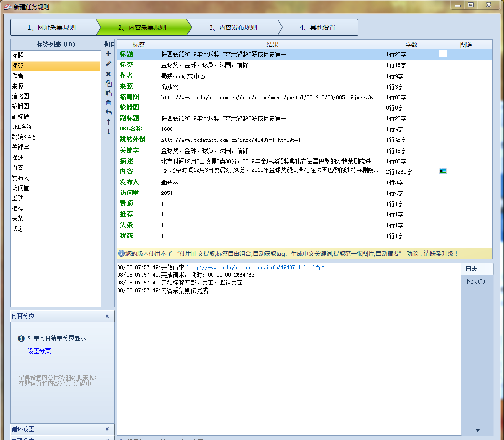Click the 设置分页 link
The width and height of the screenshot is (504, 440).
(x=39, y=351)
